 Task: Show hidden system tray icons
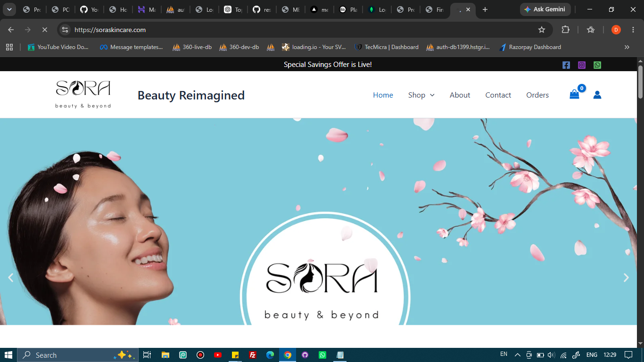[x=517, y=355]
